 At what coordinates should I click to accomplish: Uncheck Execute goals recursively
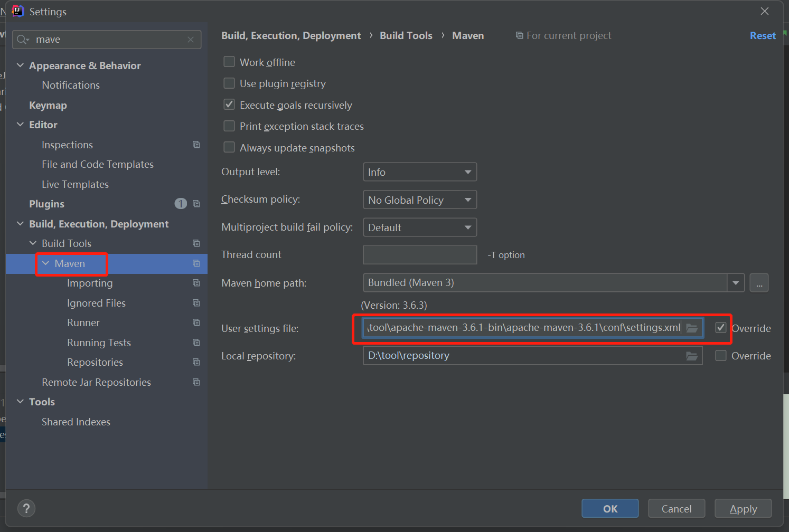[x=229, y=104]
